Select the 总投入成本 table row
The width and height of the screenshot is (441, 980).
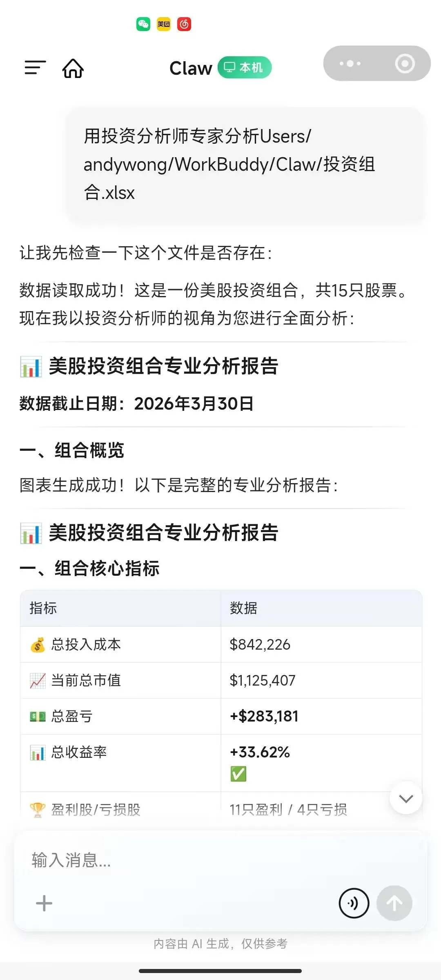coord(220,644)
